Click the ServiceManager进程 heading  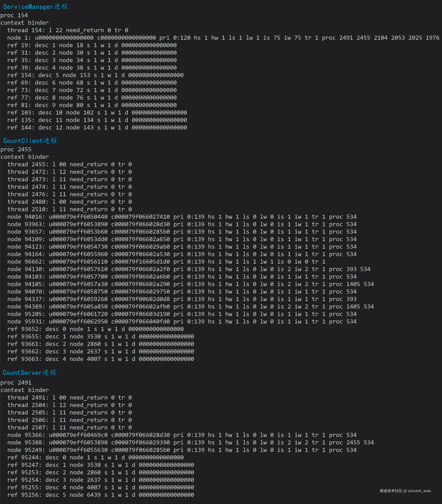click(x=35, y=7)
